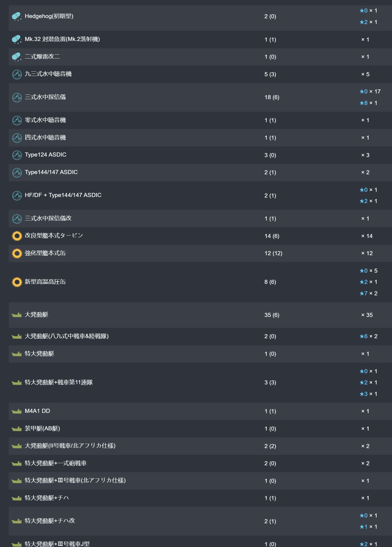Image resolution: width=392 pixels, height=547 pixels.
Task: Click the 強化型艦本式缶 equipment label
Action: [45, 253]
